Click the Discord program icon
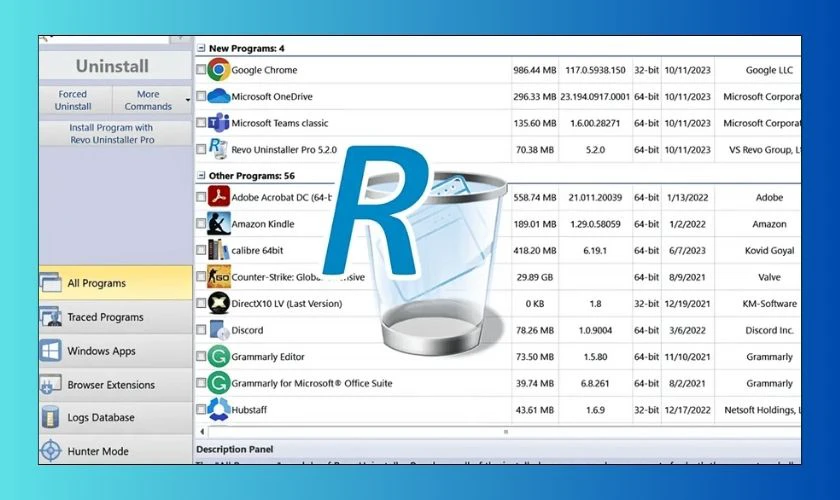 219,330
